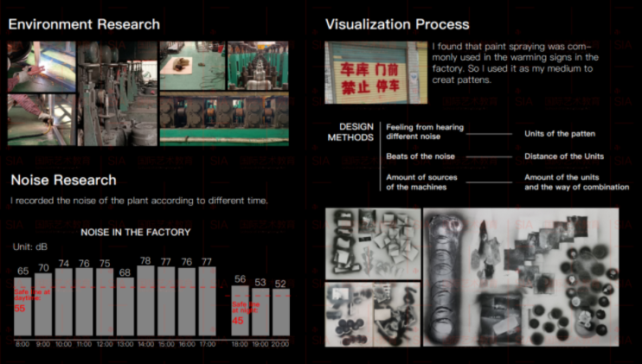The width and height of the screenshot is (642, 364).
Task: Select the wide roller machines photo
Action: click(x=223, y=119)
